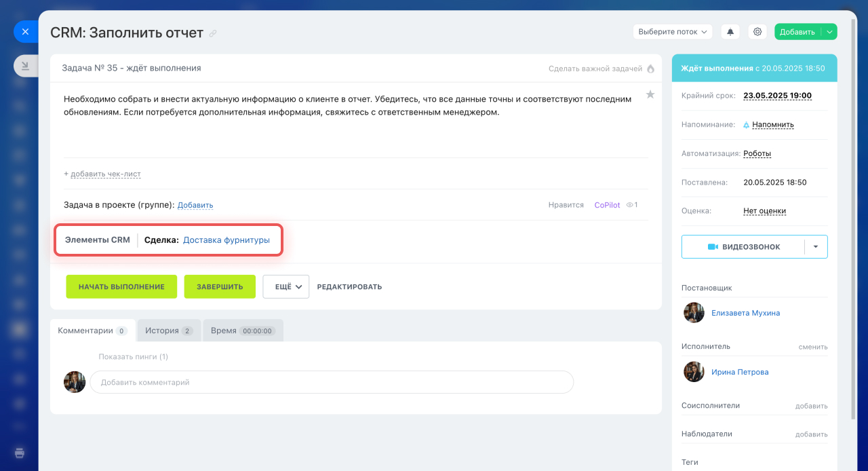Click 'Нет оценки' to rate the task
The width and height of the screenshot is (868, 471).
(764, 211)
